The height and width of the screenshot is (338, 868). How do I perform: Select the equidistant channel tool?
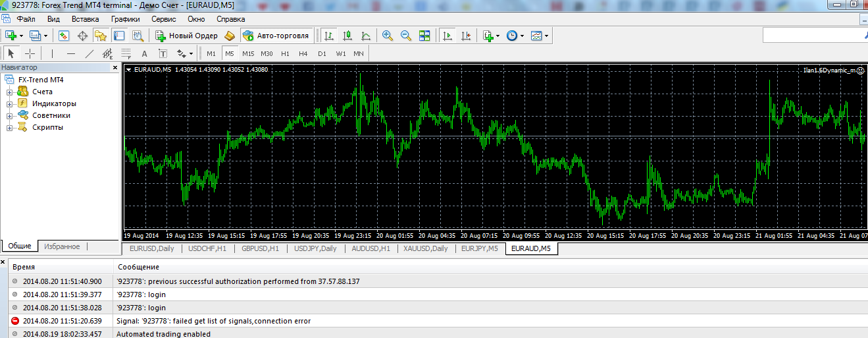108,53
